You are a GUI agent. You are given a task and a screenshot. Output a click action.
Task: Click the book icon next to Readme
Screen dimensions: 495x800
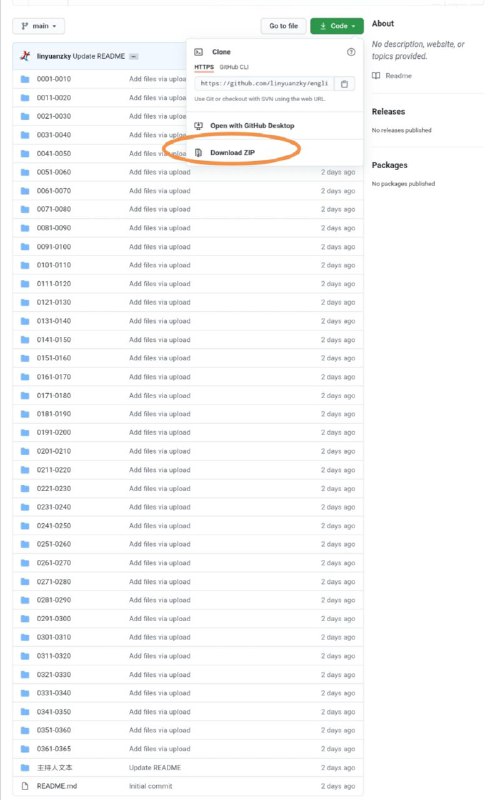376,76
